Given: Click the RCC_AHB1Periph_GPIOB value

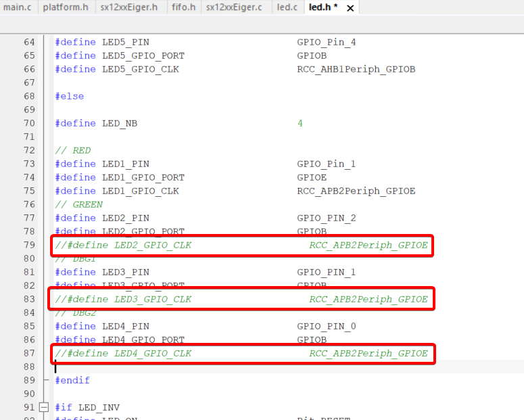Looking at the screenshot, I should 356,69.
